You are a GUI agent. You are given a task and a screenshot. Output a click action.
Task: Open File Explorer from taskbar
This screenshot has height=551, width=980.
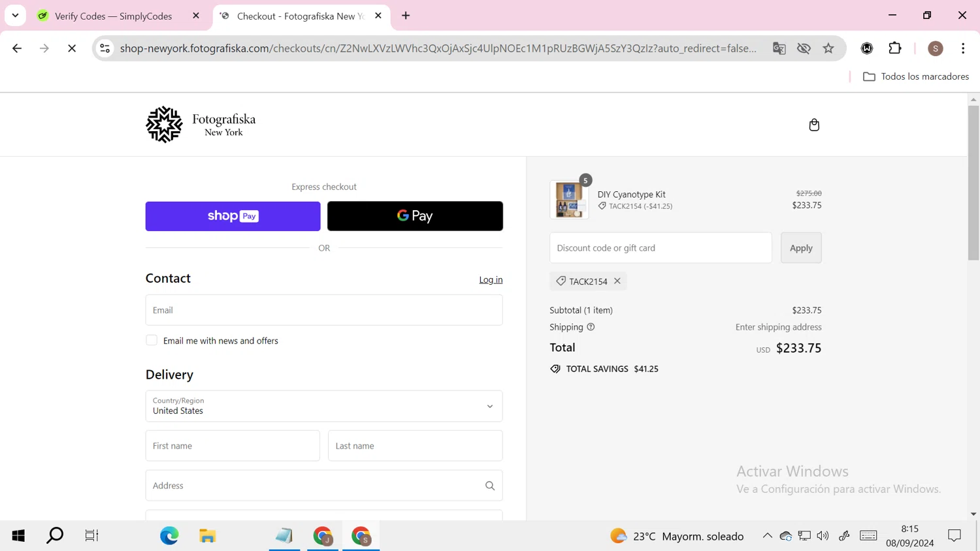(x=208, y=536)
